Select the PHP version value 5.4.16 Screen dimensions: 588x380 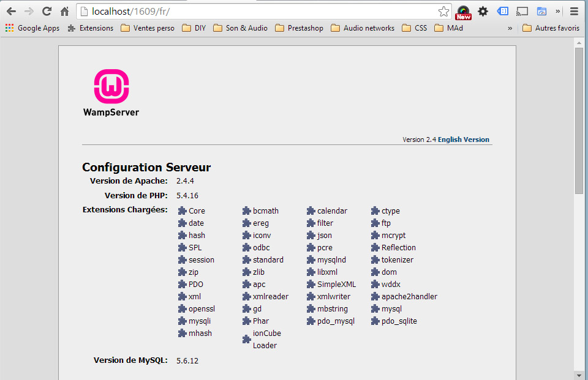tap(187, 196)
